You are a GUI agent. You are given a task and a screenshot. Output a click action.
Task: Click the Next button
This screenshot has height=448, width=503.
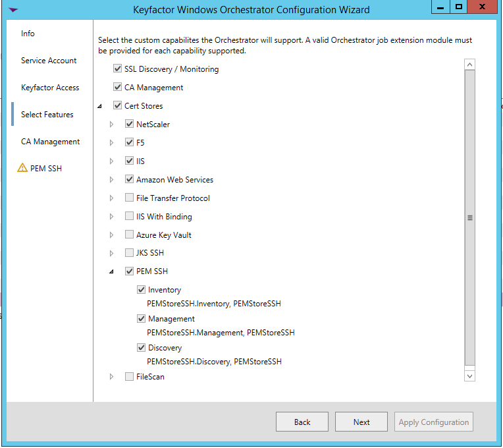(361, 422)
